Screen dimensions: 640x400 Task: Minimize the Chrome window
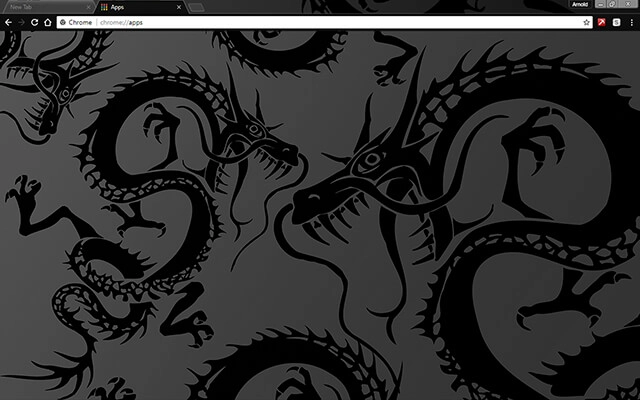(x=600, y=4)
